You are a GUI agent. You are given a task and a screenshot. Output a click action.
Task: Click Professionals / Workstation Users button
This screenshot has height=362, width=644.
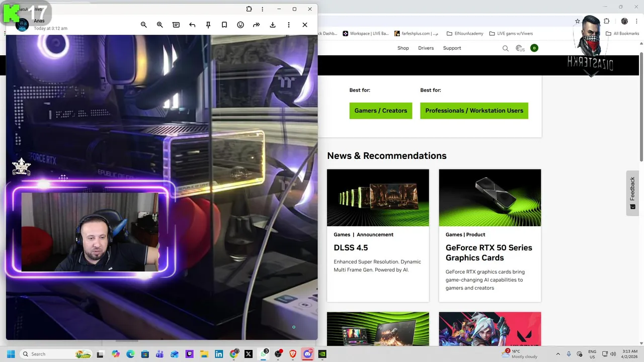474,111
